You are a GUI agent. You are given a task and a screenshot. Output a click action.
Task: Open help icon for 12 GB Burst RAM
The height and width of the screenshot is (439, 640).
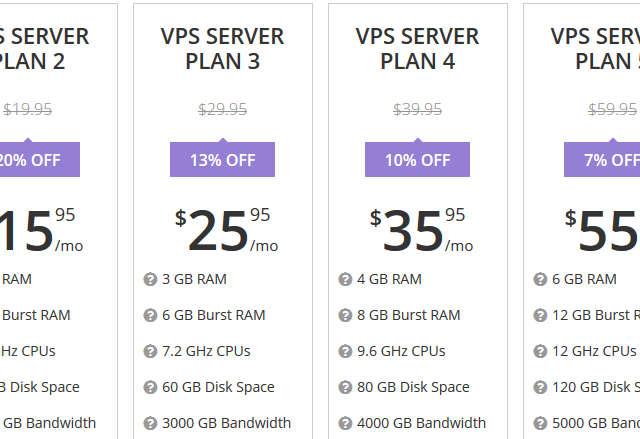tap(540, 315)
